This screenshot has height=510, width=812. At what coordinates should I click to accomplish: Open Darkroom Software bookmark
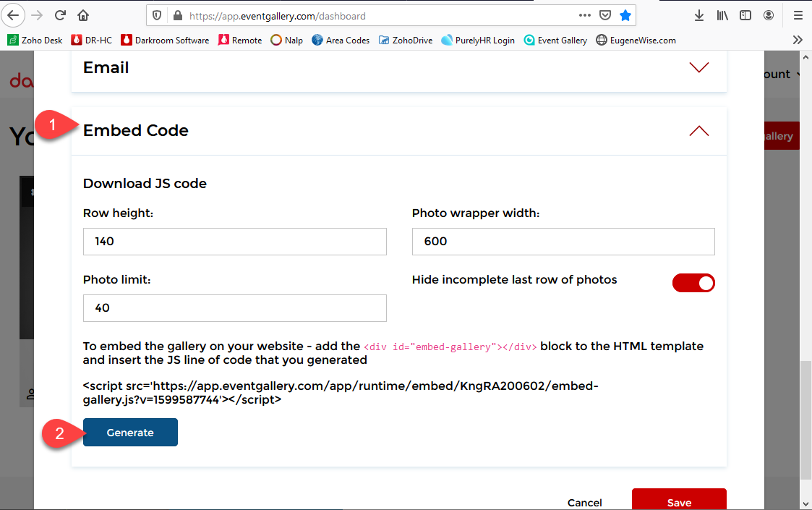pyautogui.click(x=165, y=40)
